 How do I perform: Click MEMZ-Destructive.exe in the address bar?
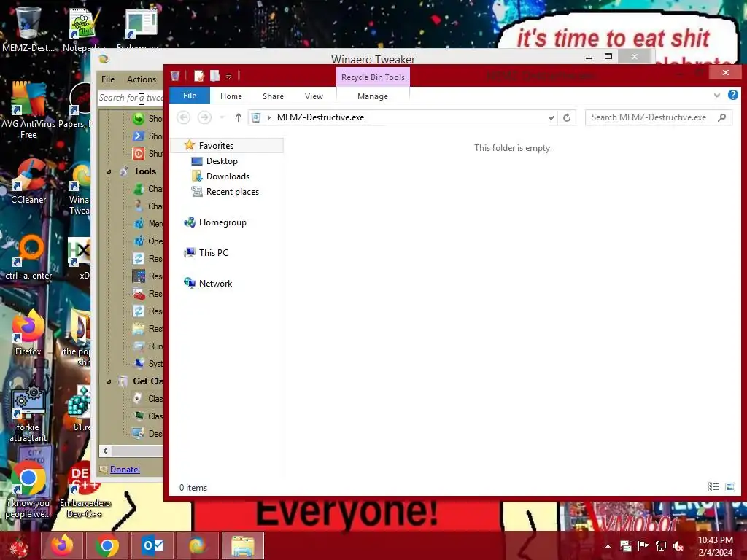pos(321,117)
